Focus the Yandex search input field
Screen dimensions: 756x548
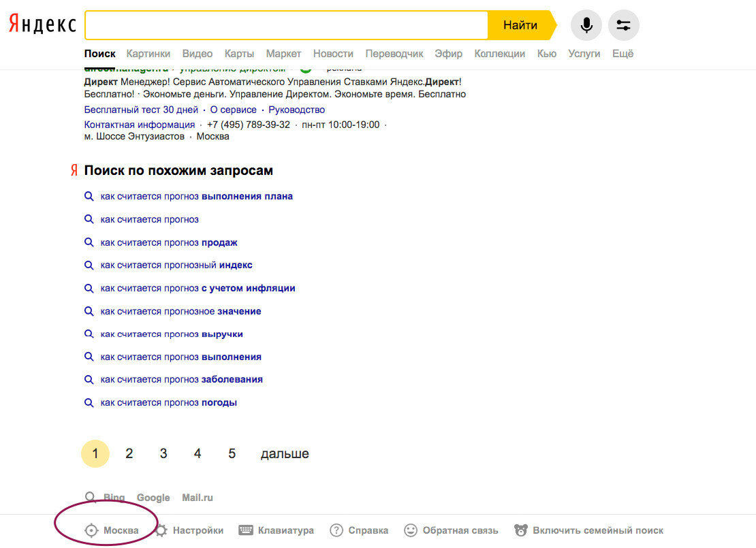point(286,25)
